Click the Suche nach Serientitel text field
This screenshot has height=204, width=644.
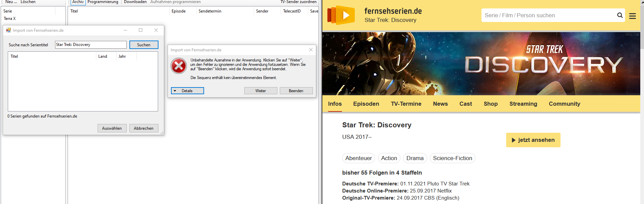point(91,45)
